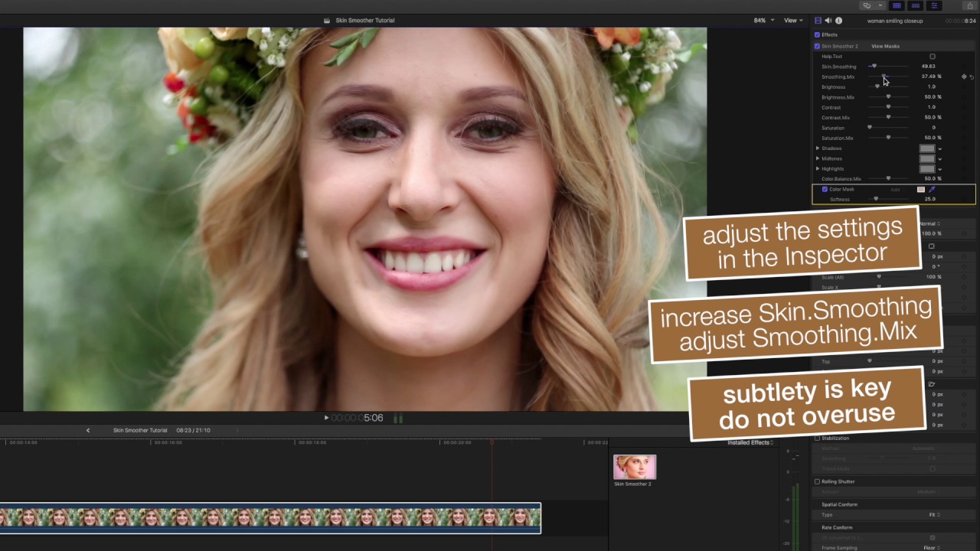
Task: Open the Frame Sampling Floor dropdown
Action: 932,548
